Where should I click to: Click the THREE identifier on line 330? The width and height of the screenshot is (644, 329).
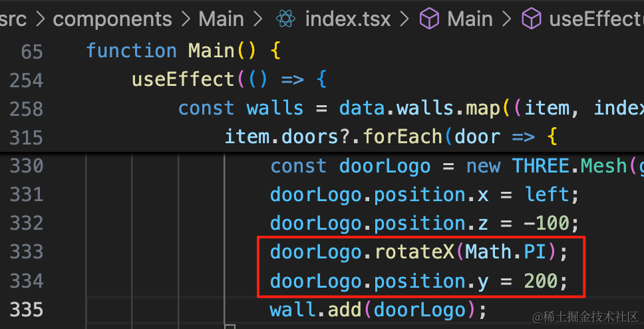(540, 166)
